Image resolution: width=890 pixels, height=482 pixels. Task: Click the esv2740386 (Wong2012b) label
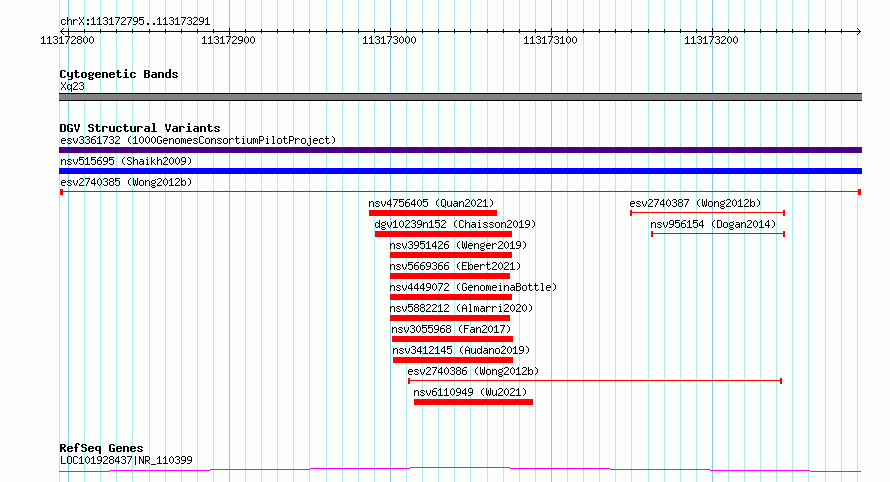pyautogui.click(x=473, y=371)
